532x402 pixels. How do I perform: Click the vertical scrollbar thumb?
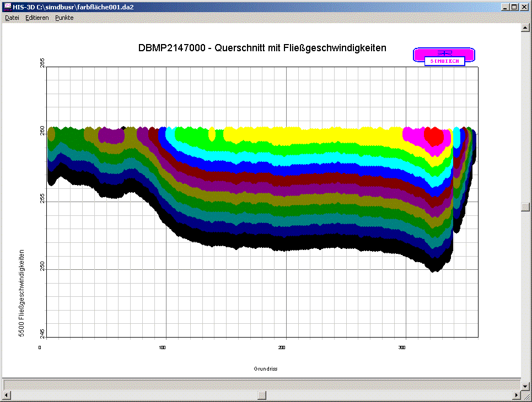click(525, 207)
